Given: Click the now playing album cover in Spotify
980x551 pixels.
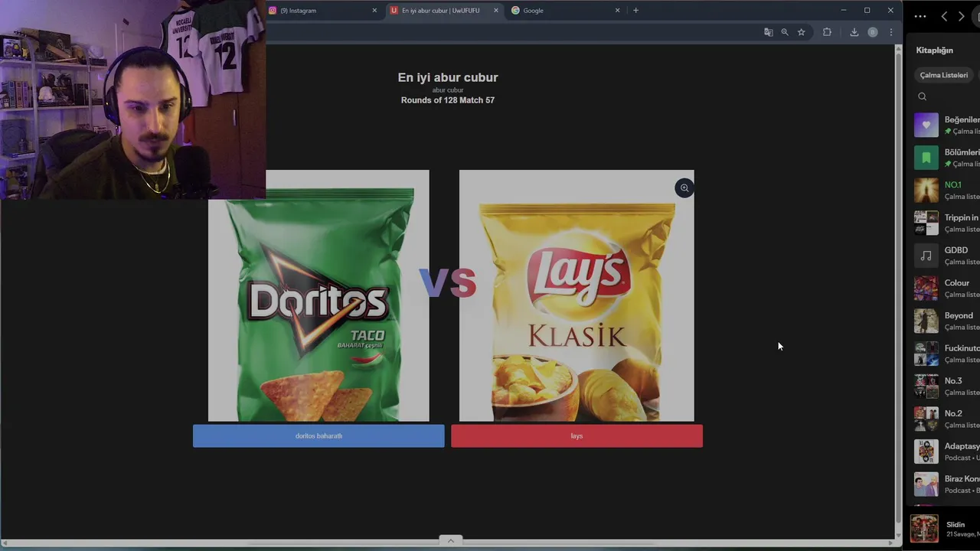Looking at the screenshot, I should pyautogui.click(x=924, y=529).
